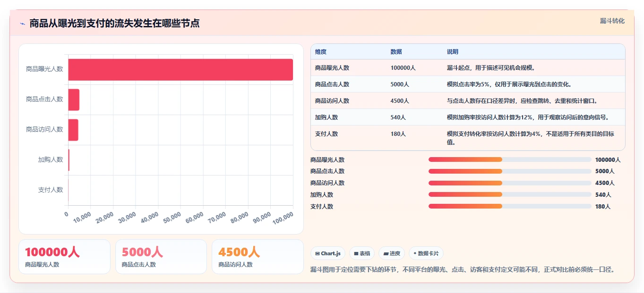Screen dimensions: 644x293
Task: Click the 商品点击人数 progress bar
Action: (510, 171)
